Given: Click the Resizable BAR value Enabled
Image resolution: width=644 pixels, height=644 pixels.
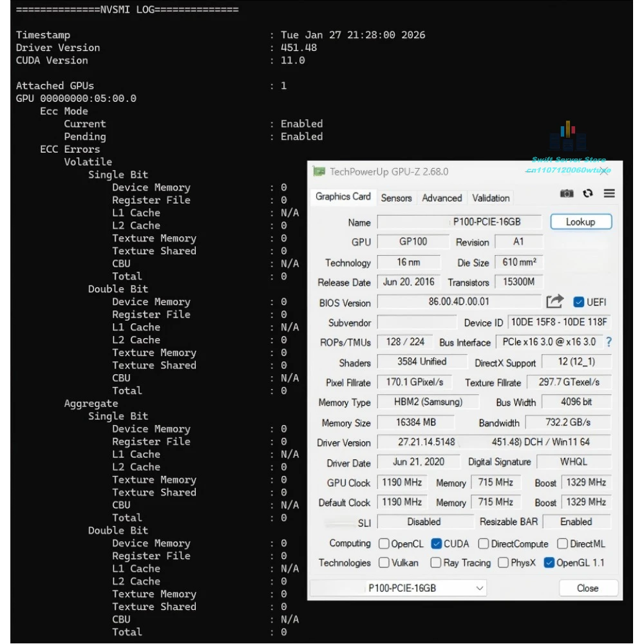Looking at the screenshot, I should click(576, 522).
